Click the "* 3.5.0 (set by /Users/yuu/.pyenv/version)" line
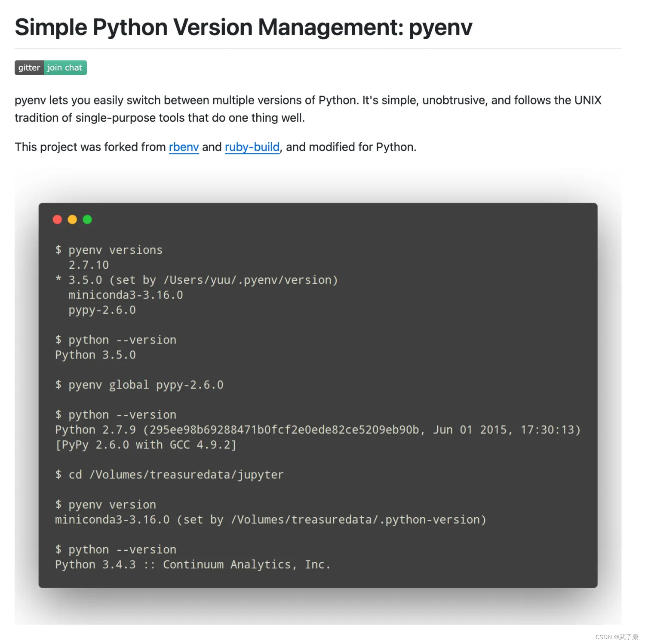The height and width of the screenshot is (644, 645). coord(197,280)
